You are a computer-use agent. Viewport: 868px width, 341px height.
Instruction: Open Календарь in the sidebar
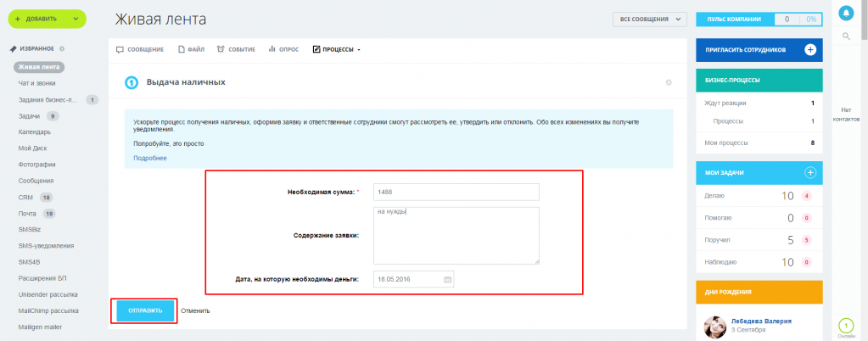point(34,132)
